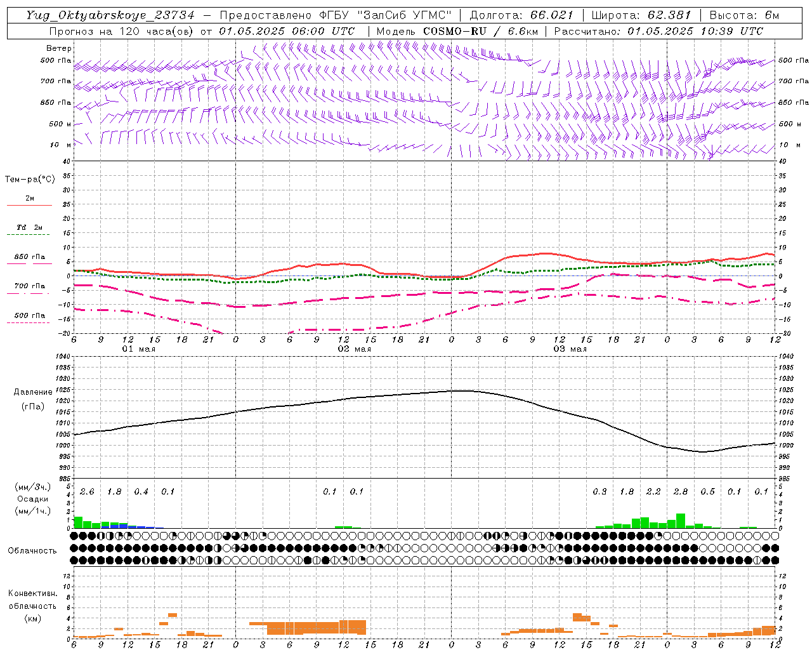Screen dimensions: 812x650
Task: Click the 01 мая date label
Action: coord(139,349)
